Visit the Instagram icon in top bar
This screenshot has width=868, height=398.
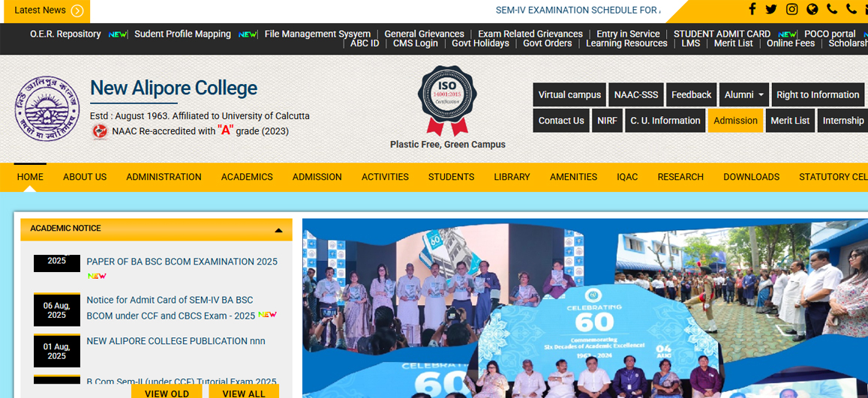tap(792, 9)
